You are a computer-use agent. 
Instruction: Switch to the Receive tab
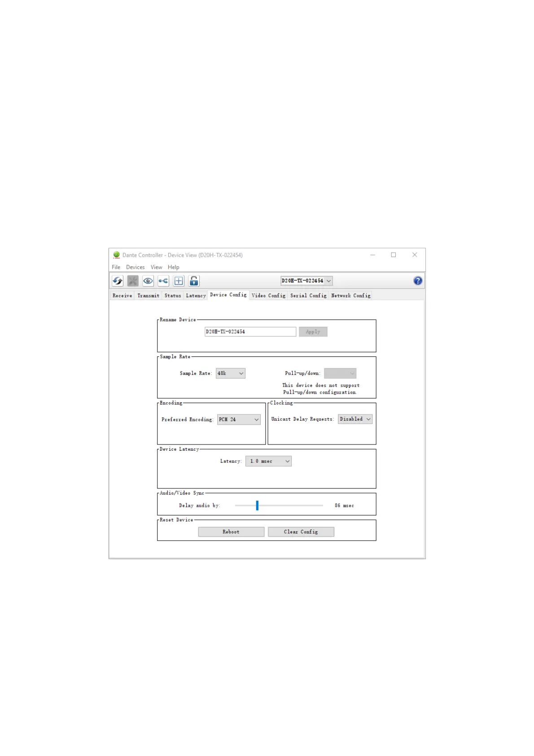pos(123,295)
